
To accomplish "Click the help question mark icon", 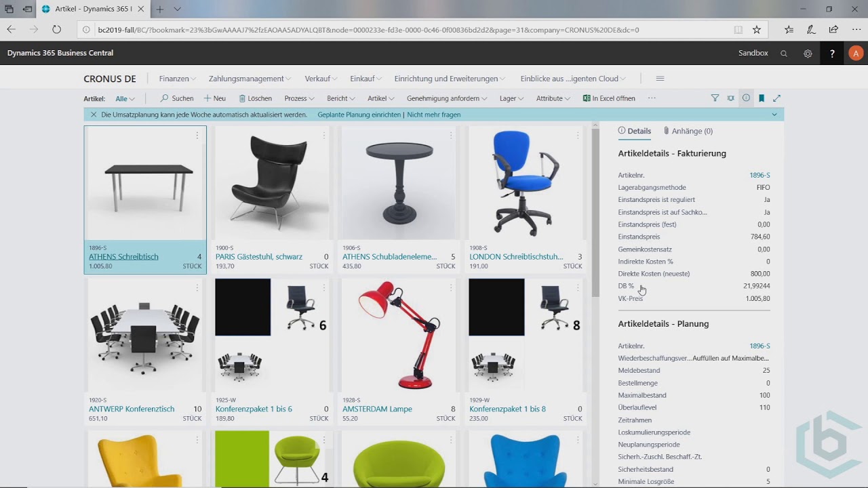I will point(832,54).
